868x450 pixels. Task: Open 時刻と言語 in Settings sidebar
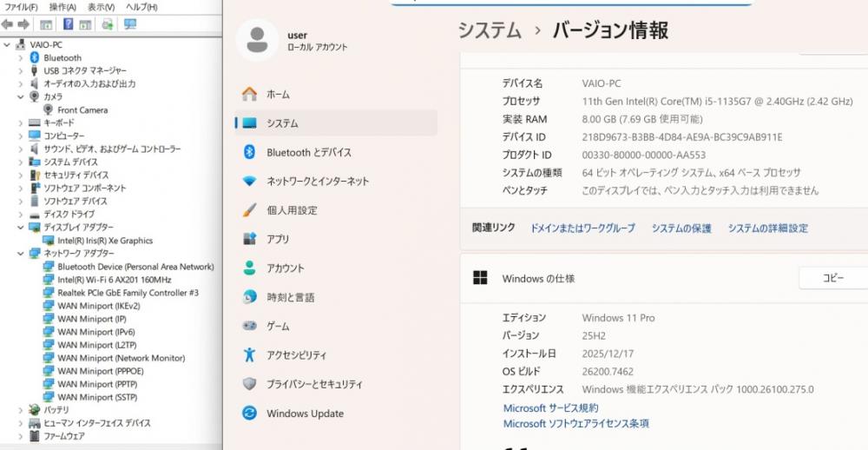tap(335, 298)
